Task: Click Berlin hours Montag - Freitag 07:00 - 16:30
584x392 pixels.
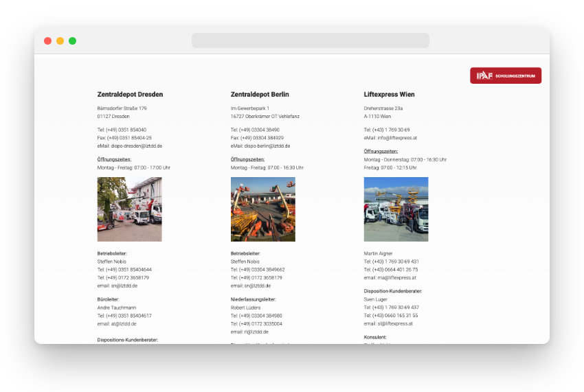Action: [267, 168]
